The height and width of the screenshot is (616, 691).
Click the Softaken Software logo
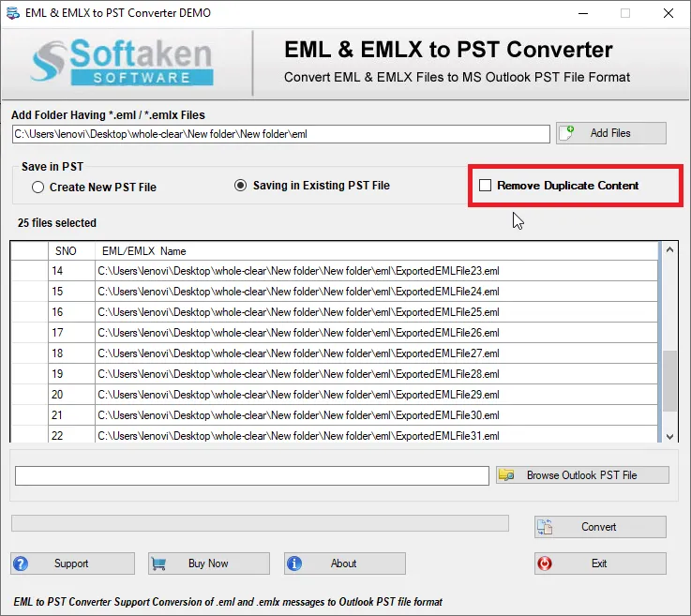(x=122, y=62)
